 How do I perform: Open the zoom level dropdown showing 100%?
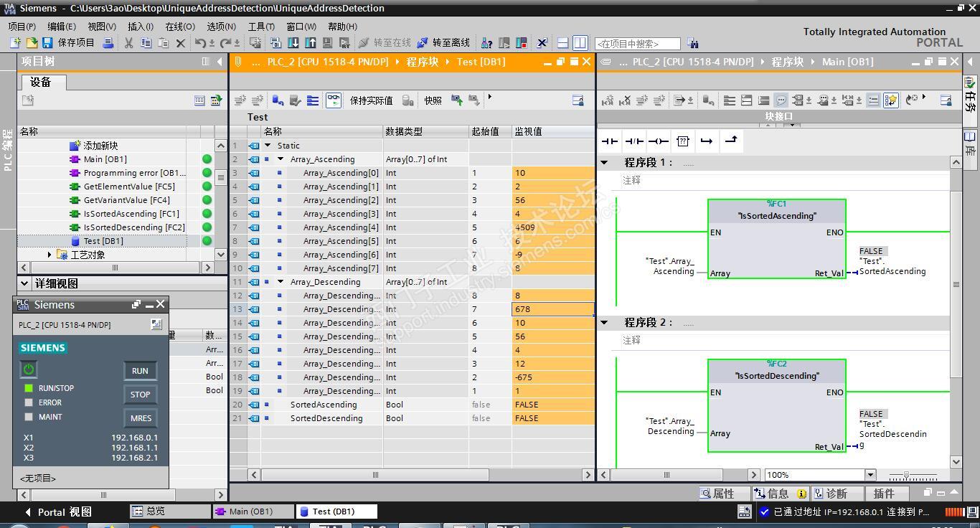click(870, 475)
